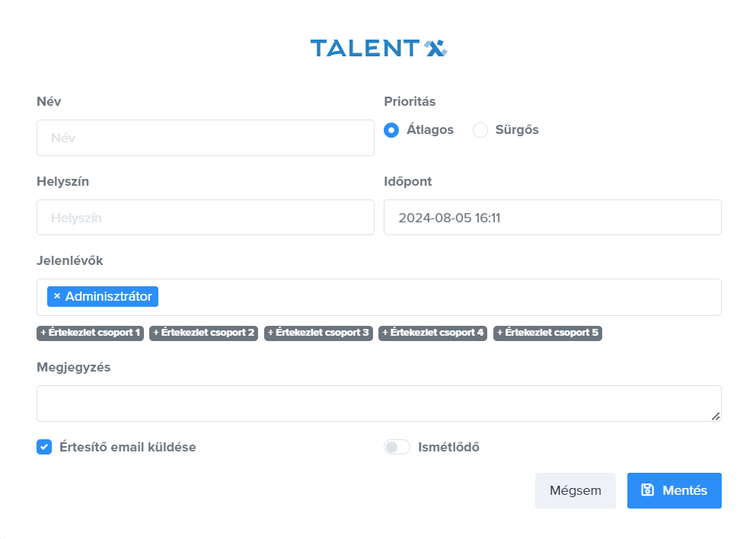Screen dimensions: 756x539
Task: Remove the Adminisztrátor attendee tag
Action: tap(57, 296)
